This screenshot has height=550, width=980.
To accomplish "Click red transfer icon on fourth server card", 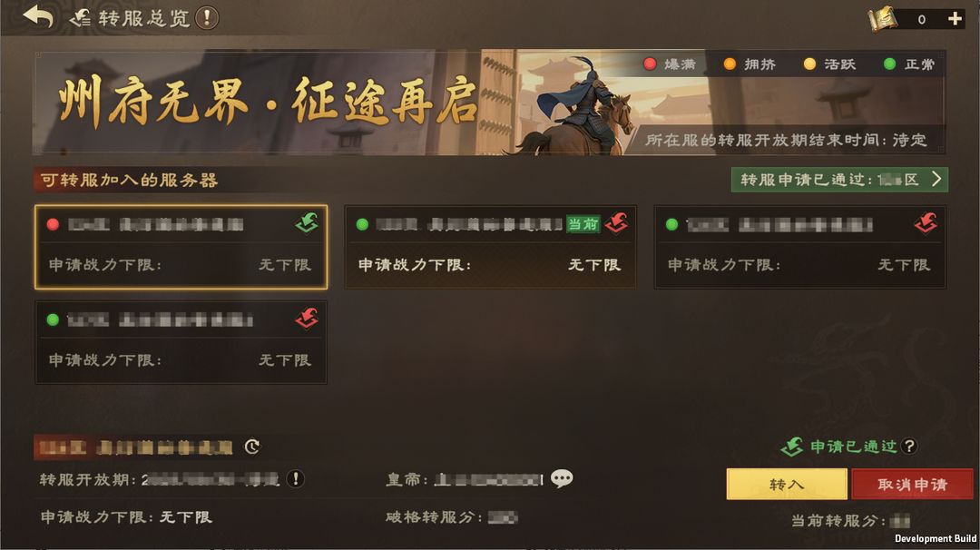I will (x=307, y=319).
